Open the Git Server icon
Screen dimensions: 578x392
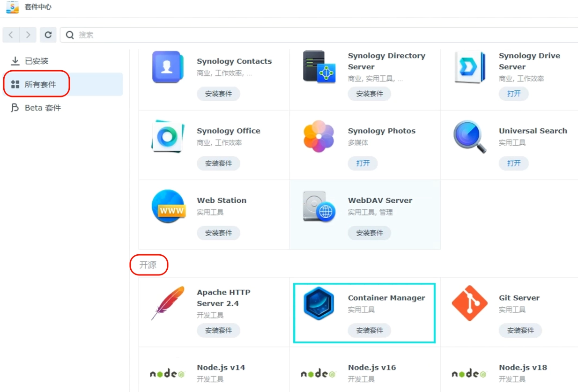tap(470, 303)
